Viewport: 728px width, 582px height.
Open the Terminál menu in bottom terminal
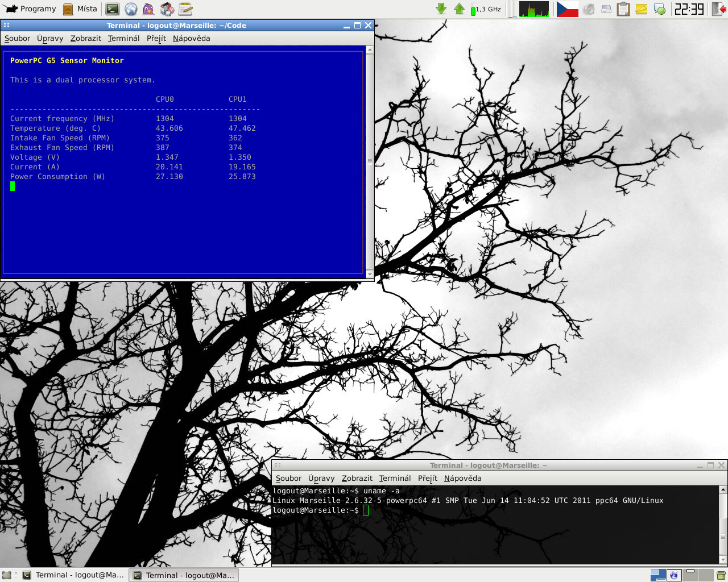[x=395, y=478]
